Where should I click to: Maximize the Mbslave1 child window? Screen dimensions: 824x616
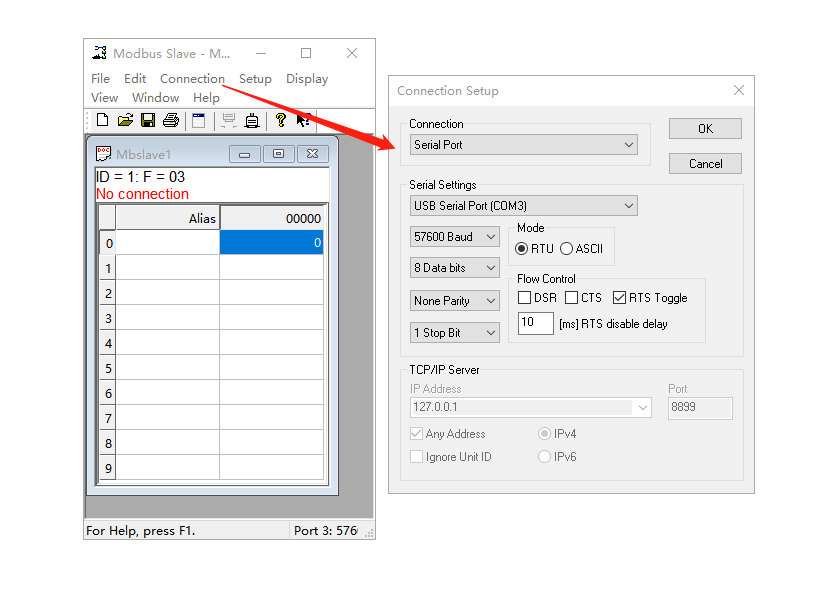[x=279, y=154]
